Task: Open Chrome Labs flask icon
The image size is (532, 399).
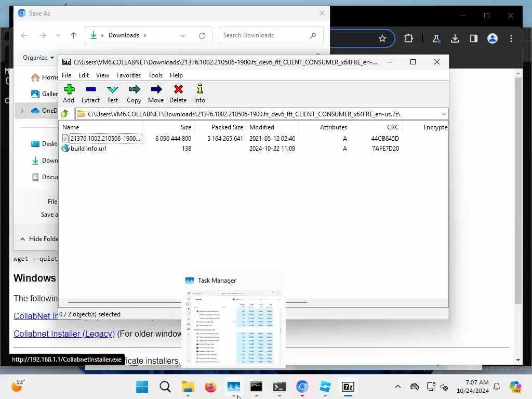Action: [x=436, y=38]
